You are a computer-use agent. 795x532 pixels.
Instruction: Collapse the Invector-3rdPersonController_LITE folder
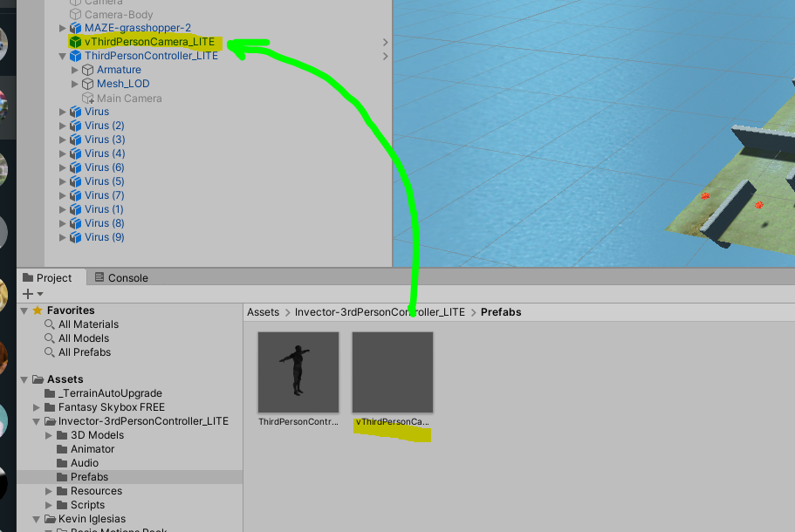click(x=37, y=421)
